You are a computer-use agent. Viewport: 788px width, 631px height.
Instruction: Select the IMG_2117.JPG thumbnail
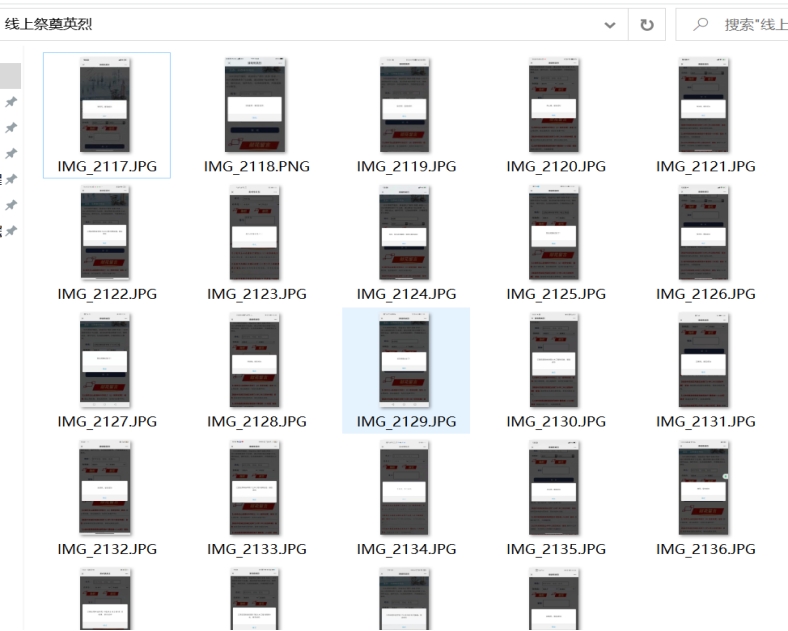pos(106,105)
